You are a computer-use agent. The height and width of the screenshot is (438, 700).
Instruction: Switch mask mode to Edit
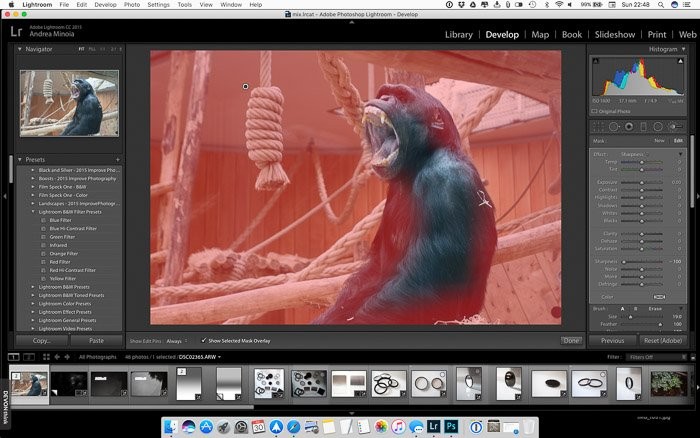pyautogui.click(x=678, y=141)
